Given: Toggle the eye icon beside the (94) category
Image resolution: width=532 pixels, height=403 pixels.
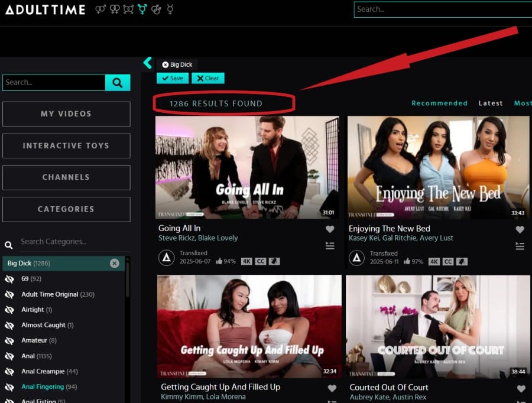Looking at the screenshot, I should 9,387.
